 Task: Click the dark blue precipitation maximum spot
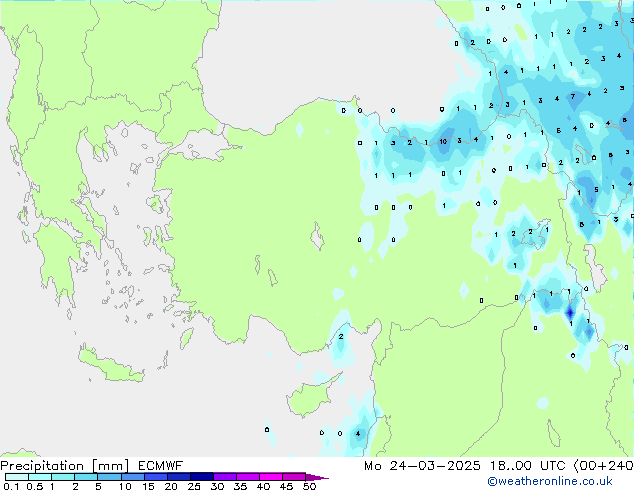570,313
